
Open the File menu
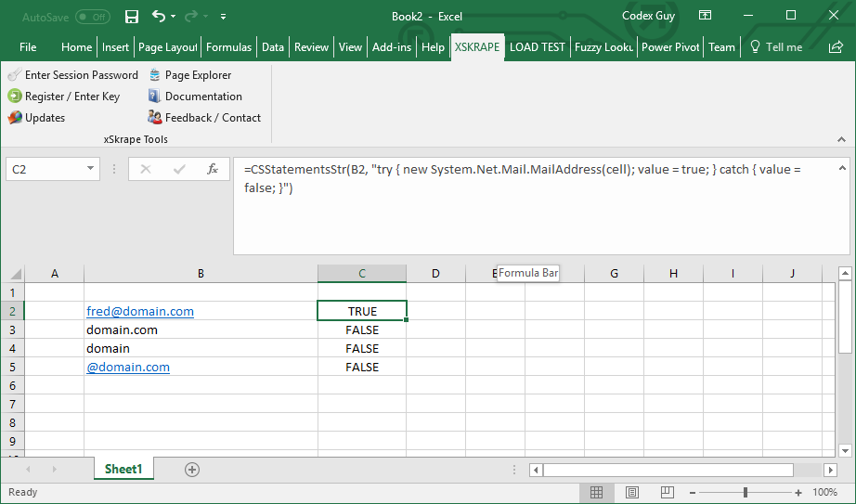pyautogui.click(x=28, y=47)
